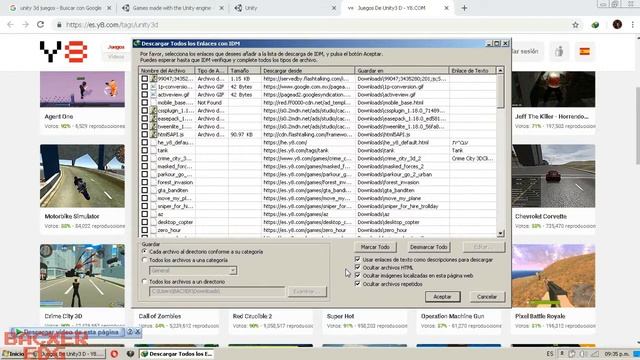The image size is (640, 360).
Task: Select 'Cada archivo al directorio conforme a su categoría'
Action: [144, 252]
